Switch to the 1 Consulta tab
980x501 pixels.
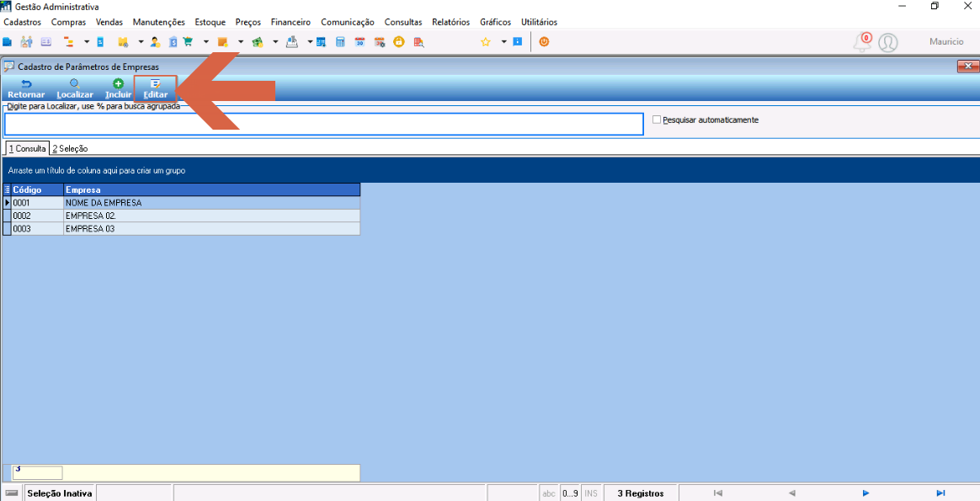click(27, 149)
